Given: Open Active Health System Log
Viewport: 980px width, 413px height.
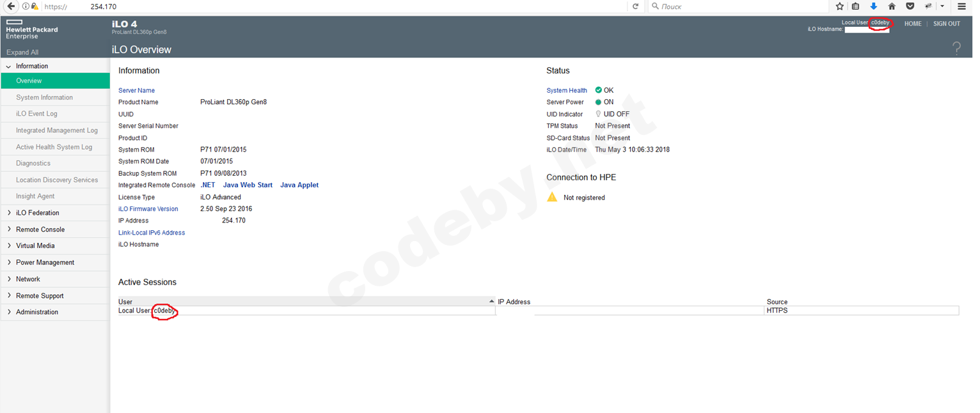Looking at the screenshot, I should pyautogui.click(x=55, y=147).
